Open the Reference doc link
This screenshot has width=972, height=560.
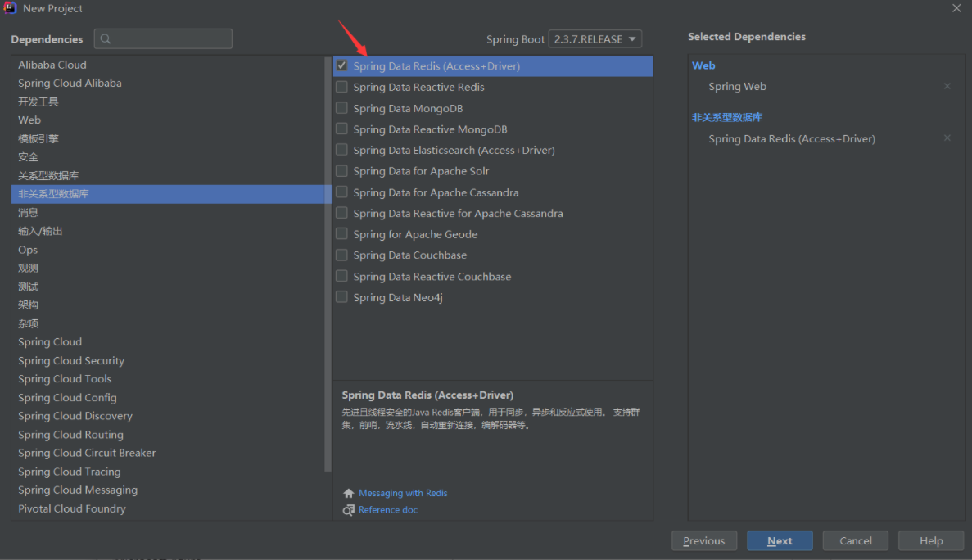click(388, 510)
